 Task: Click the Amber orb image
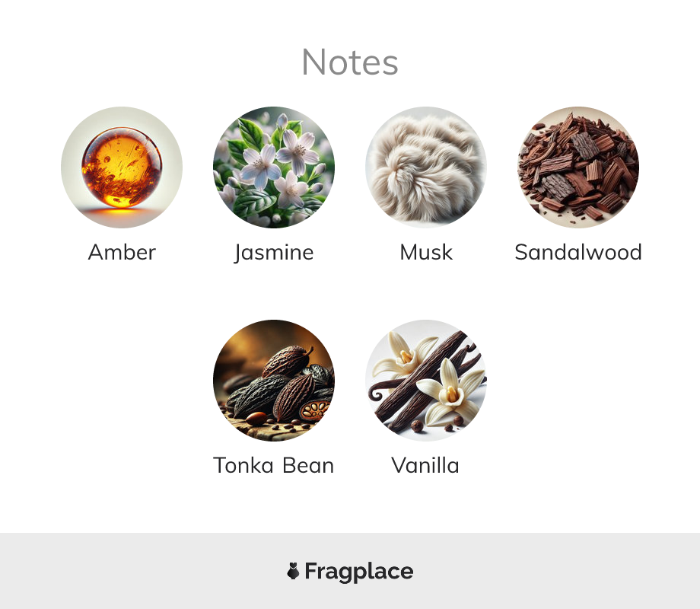click(x=122, y=167)
